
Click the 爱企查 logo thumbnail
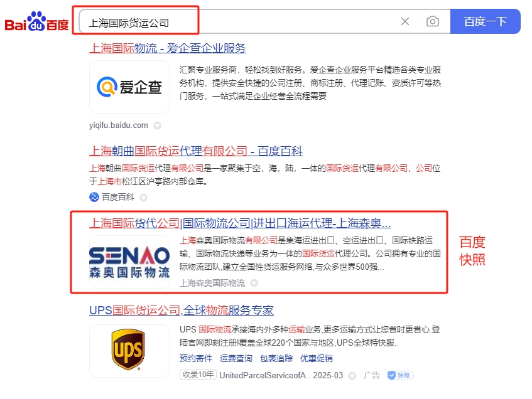tap(129, 87)
